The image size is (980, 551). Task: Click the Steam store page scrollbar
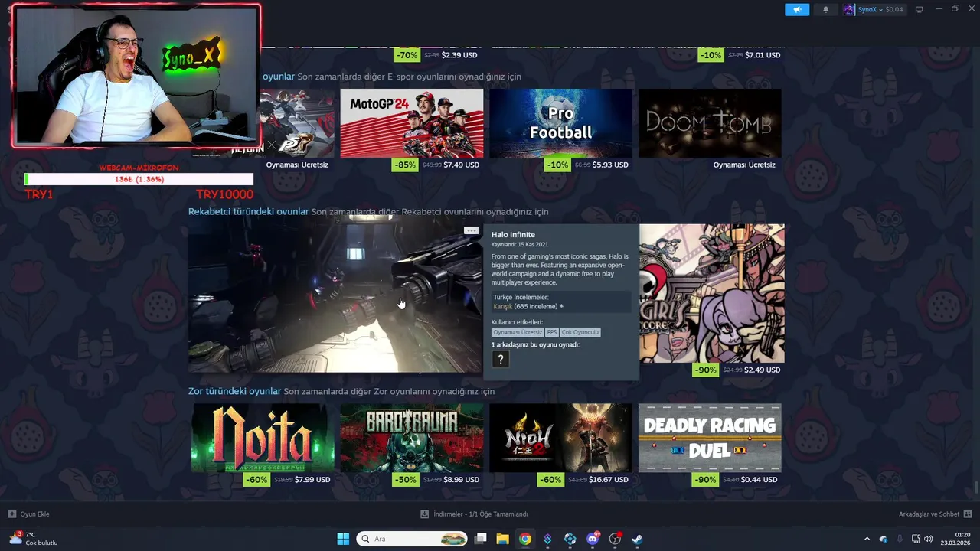pyautogui.click(x=975, y=488)
